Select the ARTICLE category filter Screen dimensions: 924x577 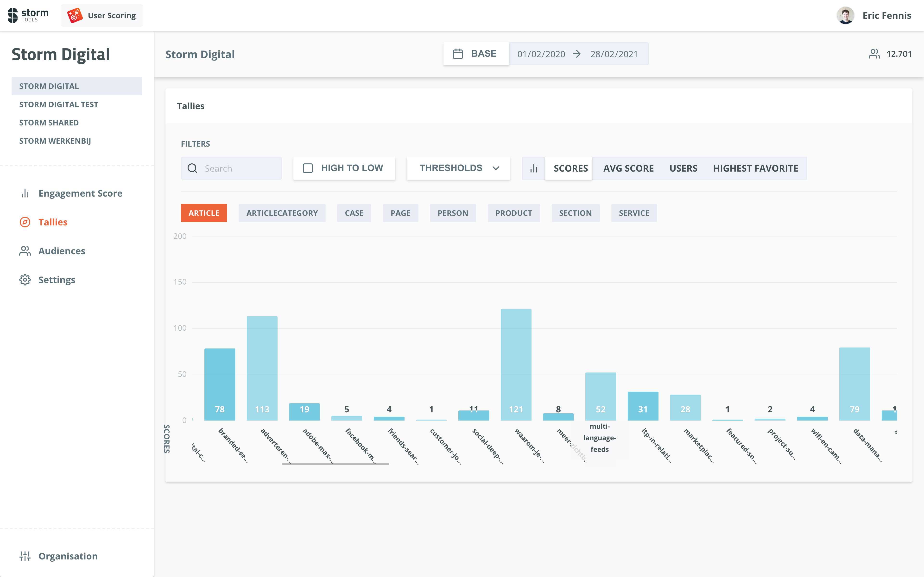(x=204, y=213)
